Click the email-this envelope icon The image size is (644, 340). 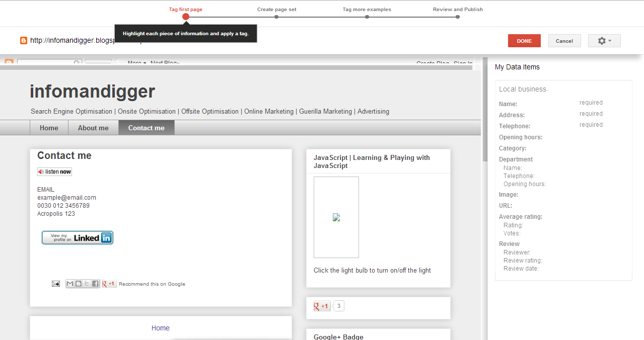pos(55,283)
